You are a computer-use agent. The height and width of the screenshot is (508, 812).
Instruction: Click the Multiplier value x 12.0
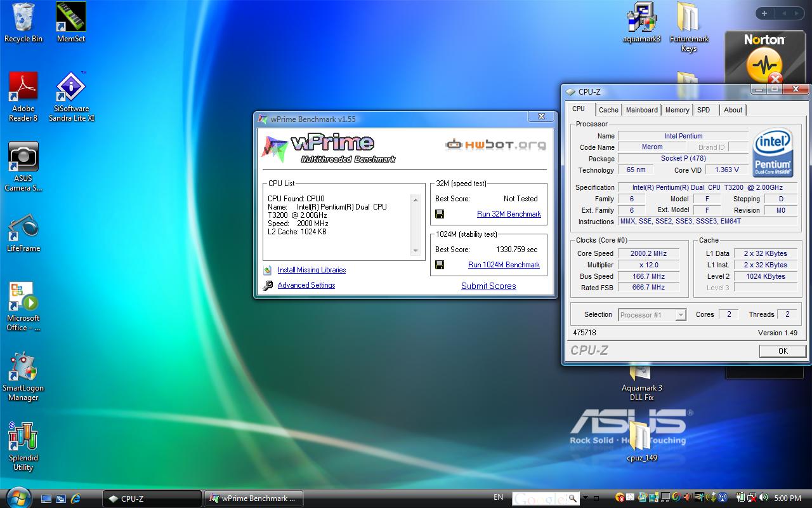(648, 265)
